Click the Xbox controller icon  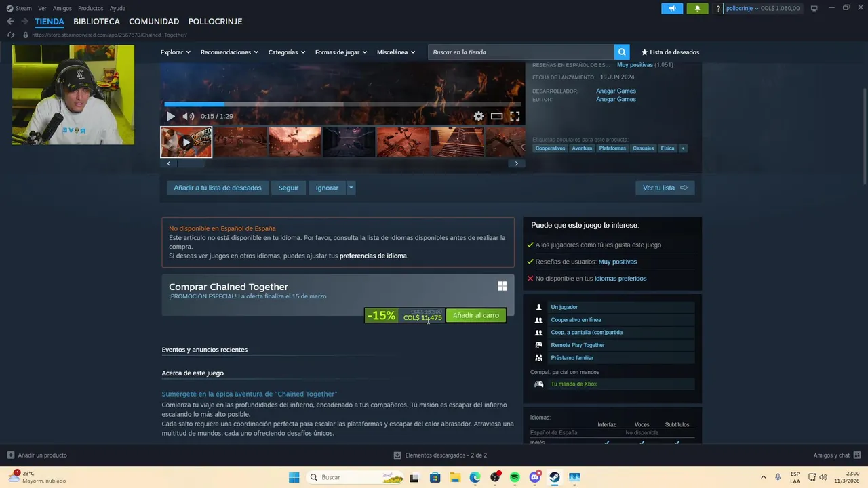pos(538,384)
